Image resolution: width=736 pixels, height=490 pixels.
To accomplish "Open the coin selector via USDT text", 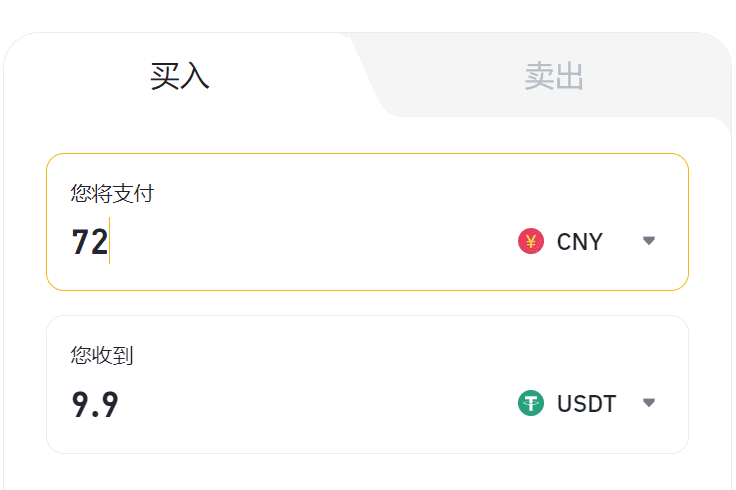I will [586, 404].
